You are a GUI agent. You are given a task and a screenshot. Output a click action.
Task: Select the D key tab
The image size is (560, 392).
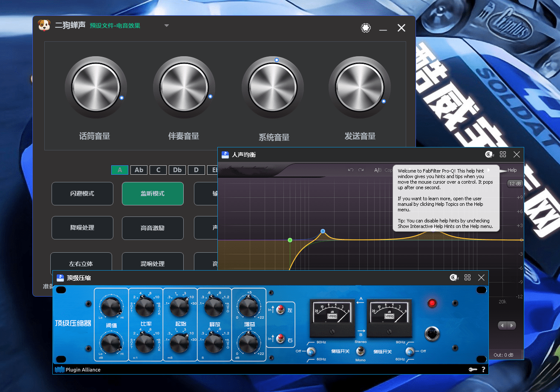196,170
